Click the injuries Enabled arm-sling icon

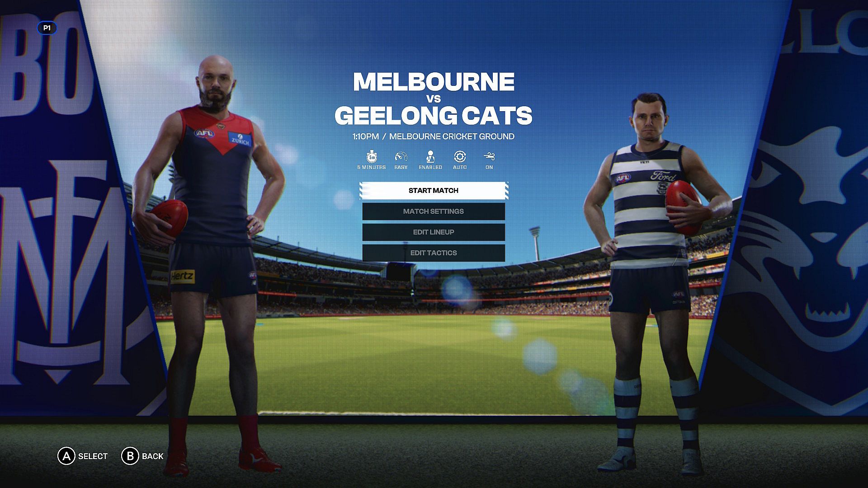click(x=430, y=156)
